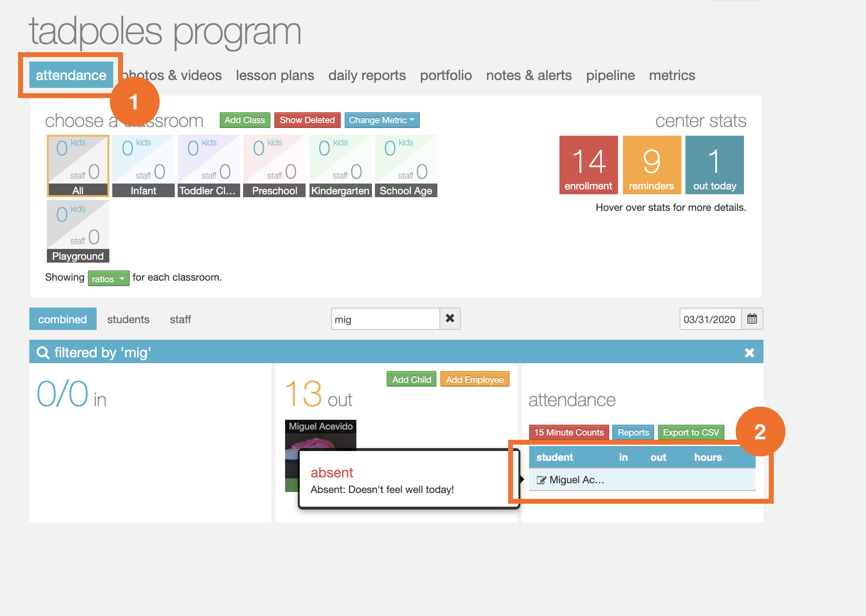Click the magnifier icon in filter bar

click(x=43, y=352)
